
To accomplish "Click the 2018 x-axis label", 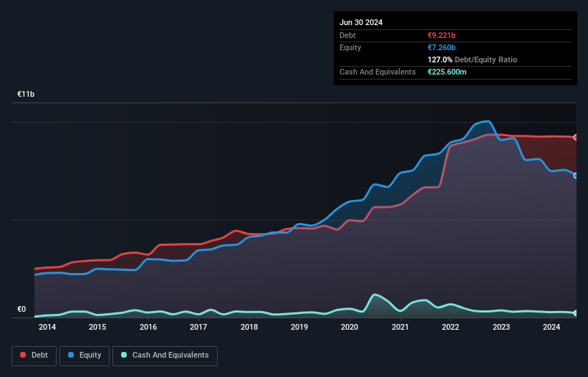I will point(249,327).
